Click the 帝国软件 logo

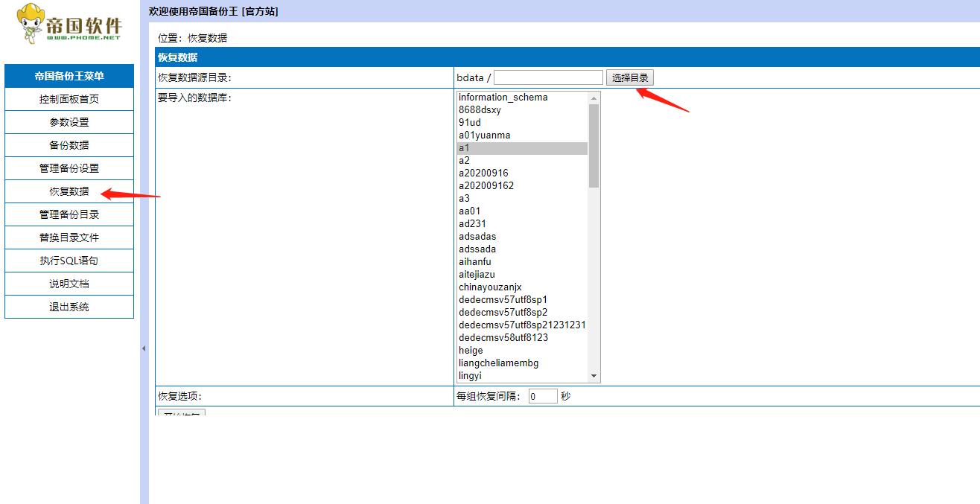[x=69, y=24]
